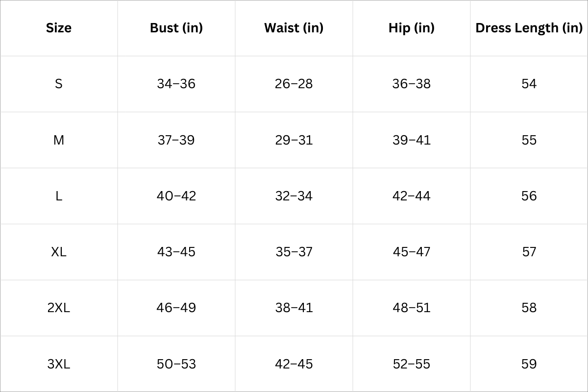Screen dimensions: 588x392
Task: Click the hip value 52–55
Action: click(412, 364)
